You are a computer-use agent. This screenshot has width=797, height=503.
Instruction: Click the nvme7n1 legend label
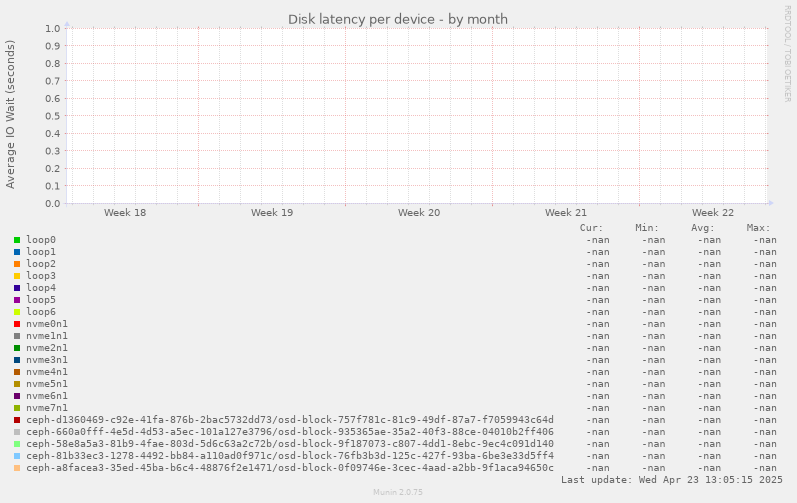coord(47,408)
